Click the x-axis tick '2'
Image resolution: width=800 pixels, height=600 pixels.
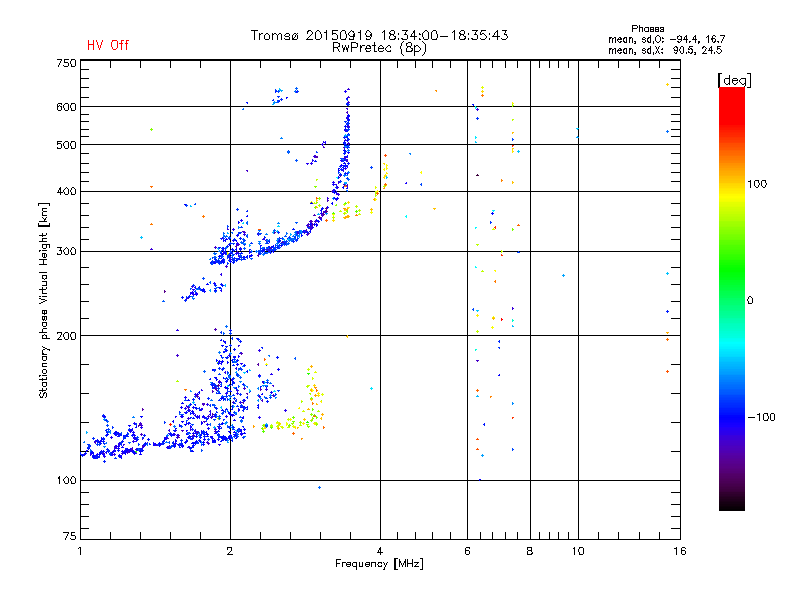[x=230, y=551]
